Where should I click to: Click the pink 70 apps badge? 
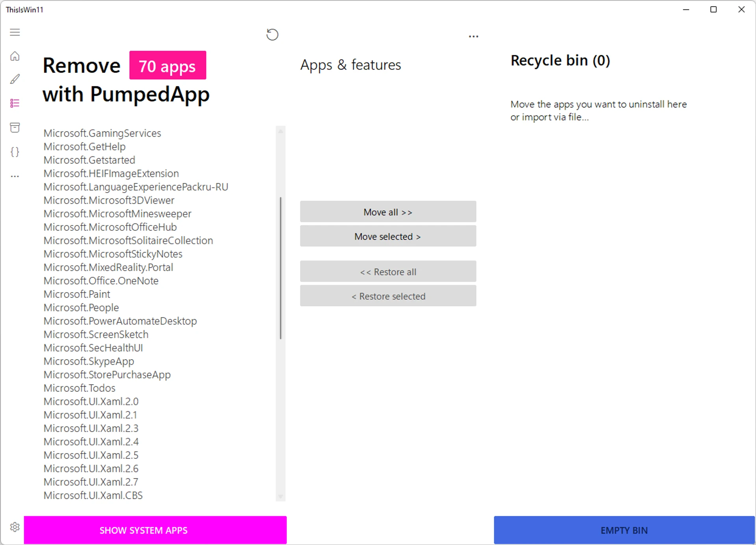(x=168, y=65)
